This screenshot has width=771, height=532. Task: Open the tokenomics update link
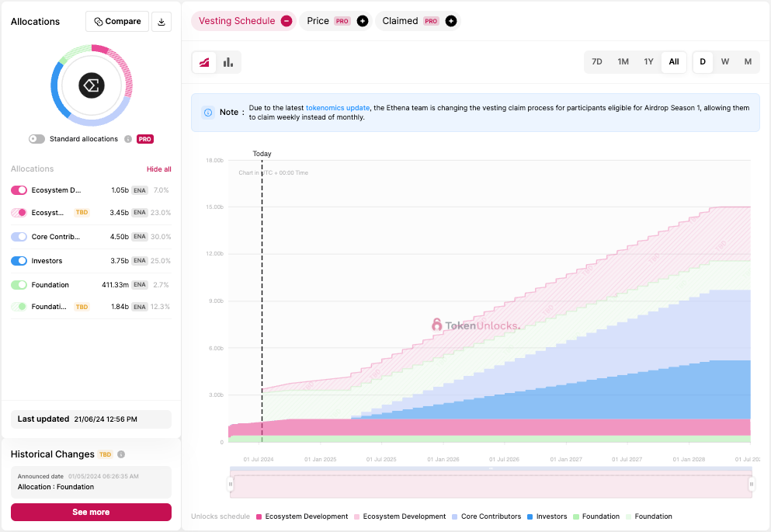point(338,108)
